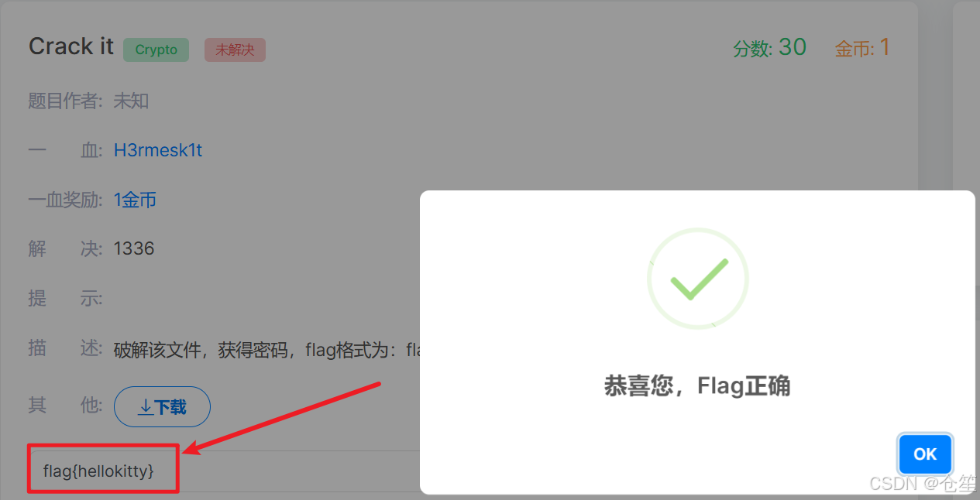
Task: Open the H3rmesk1t first-blood user link
Action: click(158, 150)
